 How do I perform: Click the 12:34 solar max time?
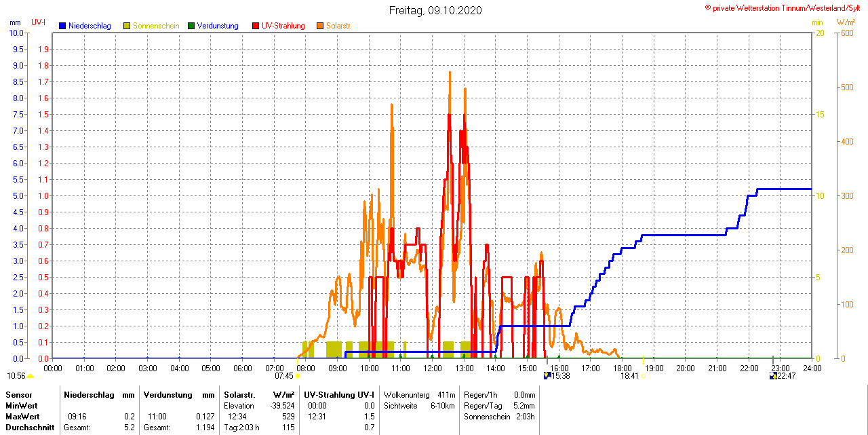tap(237, 417)
